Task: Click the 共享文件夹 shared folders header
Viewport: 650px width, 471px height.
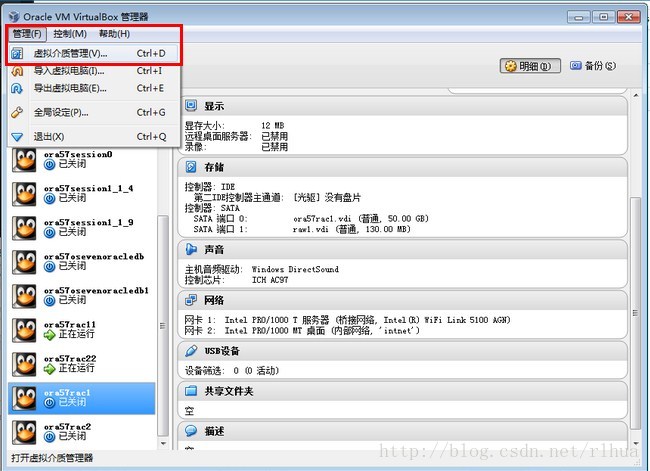Action: coord(402,391)
